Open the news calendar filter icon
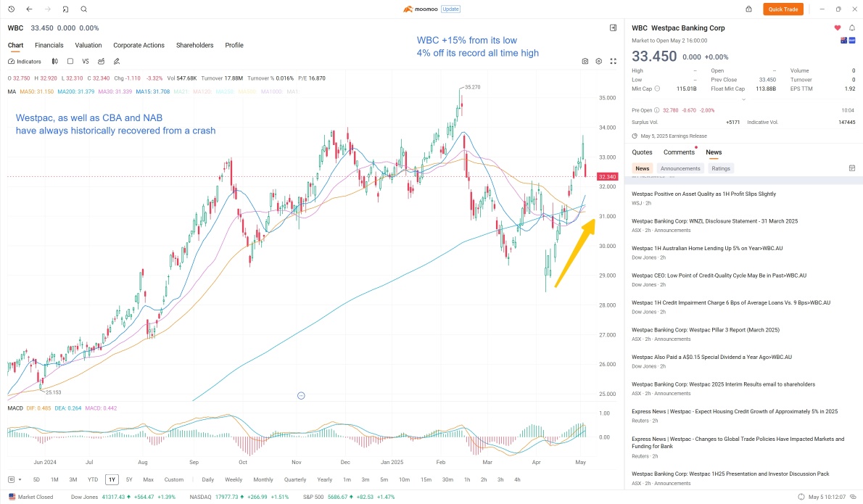The image size is (863, 504). 852,168
